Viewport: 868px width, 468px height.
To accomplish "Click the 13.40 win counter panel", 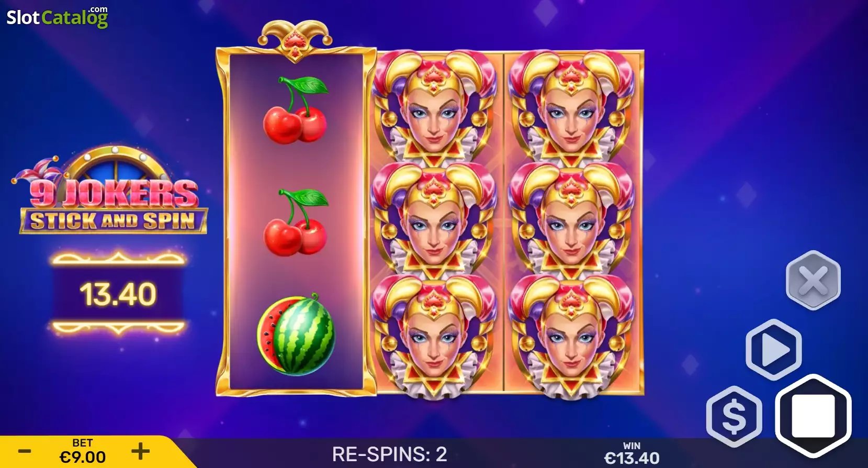I will tap(118, 294).
